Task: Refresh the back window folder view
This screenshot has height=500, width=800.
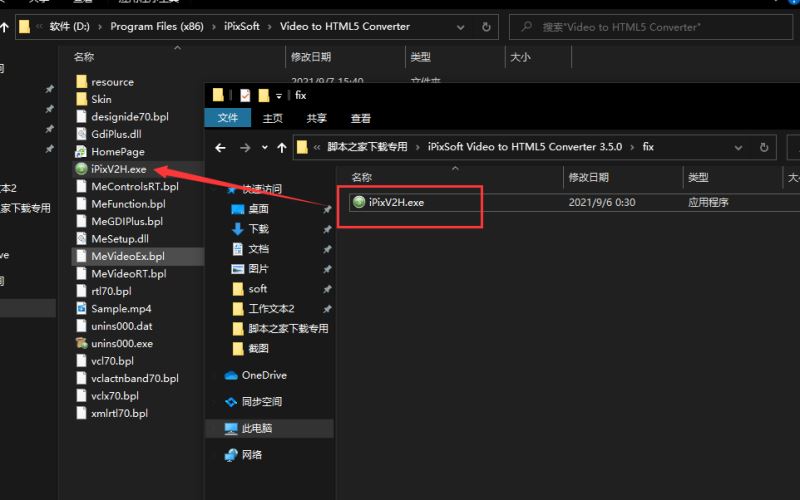Action: (486, 27)
